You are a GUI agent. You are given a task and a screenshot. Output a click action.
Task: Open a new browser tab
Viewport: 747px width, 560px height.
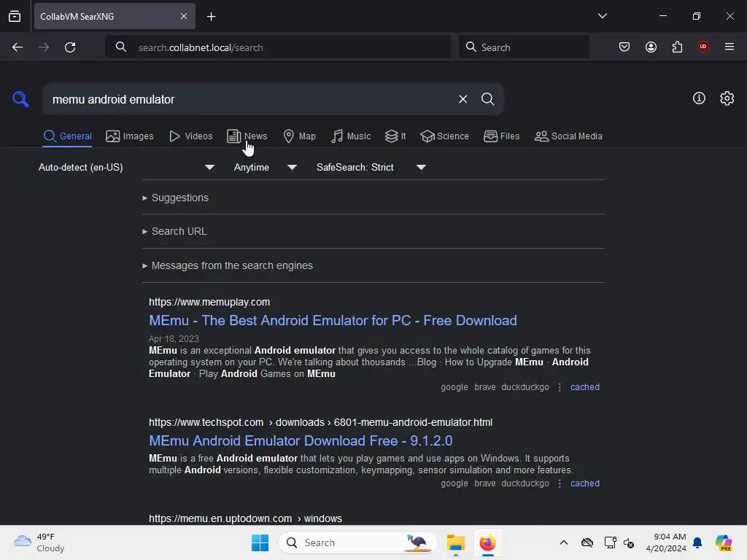coord(211,17)
